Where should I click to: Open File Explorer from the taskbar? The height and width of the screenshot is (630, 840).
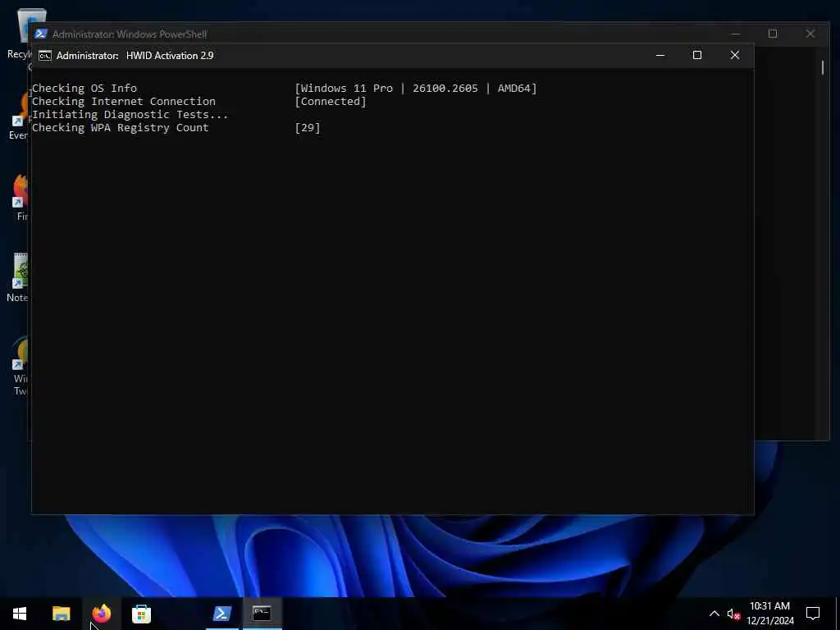click(61, 614)
